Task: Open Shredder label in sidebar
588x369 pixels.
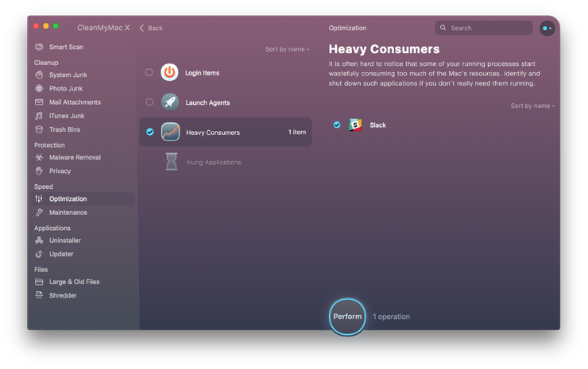Action: (63, 295)
